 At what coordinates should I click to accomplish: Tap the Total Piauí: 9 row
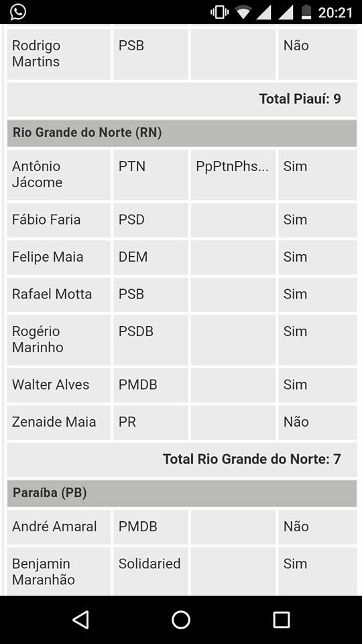tap(182, 99)
